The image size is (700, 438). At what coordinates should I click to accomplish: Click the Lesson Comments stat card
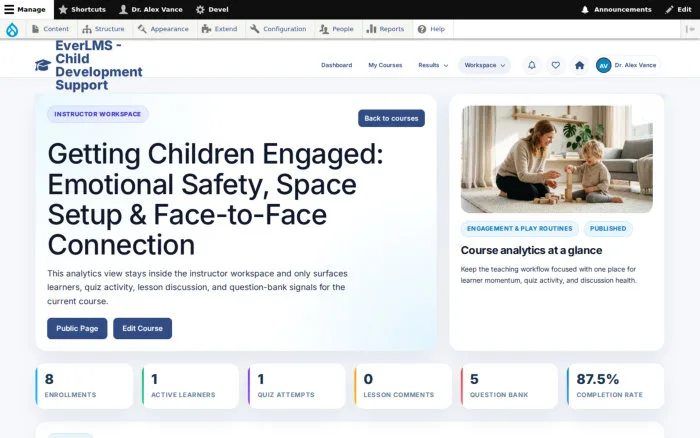tap(403, 386)
